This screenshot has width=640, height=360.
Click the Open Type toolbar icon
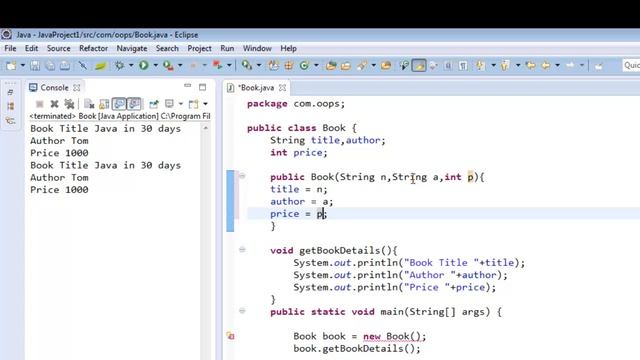click(x=331, y=65)
